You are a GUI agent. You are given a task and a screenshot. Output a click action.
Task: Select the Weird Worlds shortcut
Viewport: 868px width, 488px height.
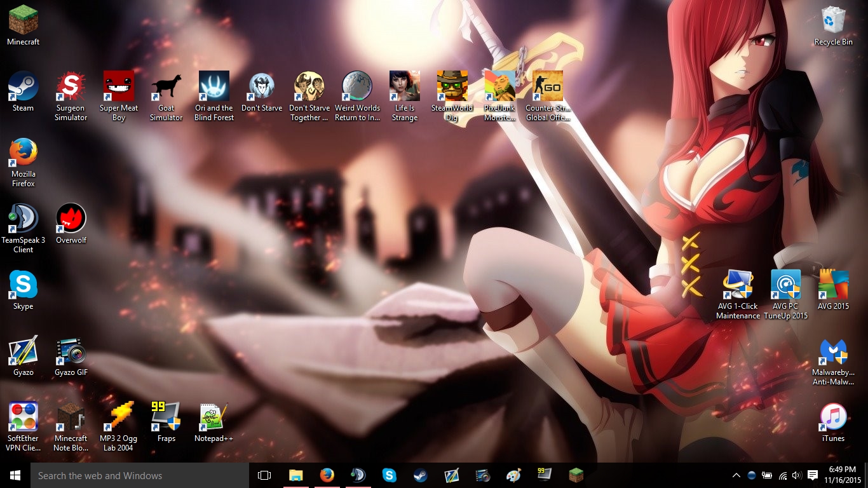357,96
